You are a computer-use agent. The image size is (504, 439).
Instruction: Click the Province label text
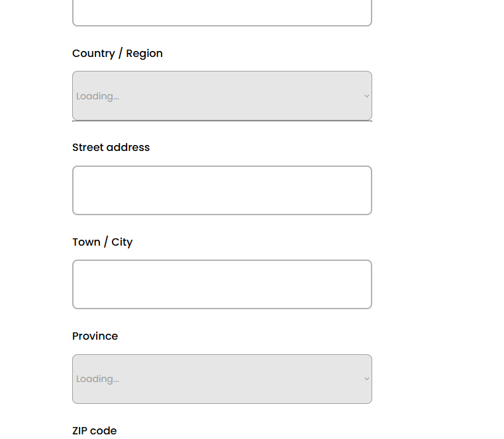[95, 336]
